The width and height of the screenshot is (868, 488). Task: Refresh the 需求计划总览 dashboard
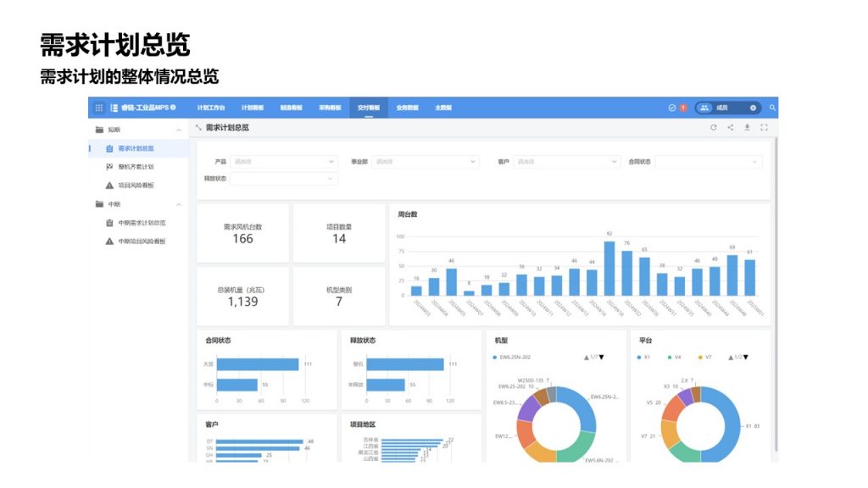[714, 127]
